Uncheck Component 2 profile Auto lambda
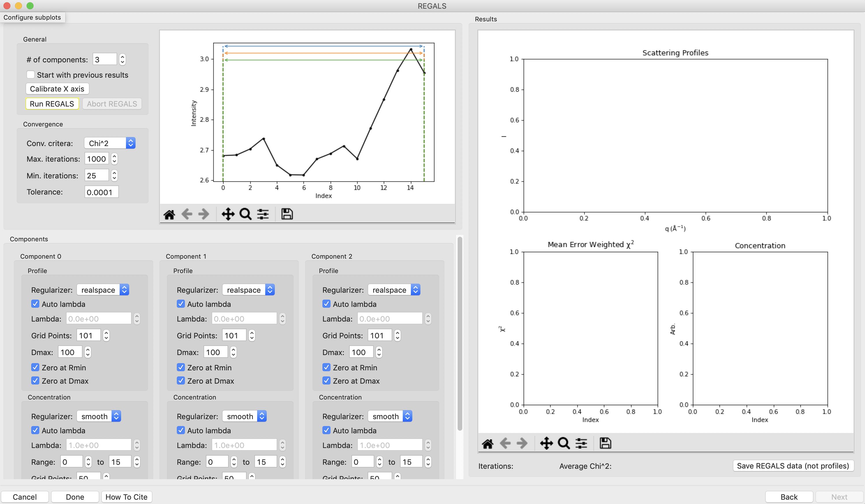Viewport: 865px width, 504px height. 326,304
